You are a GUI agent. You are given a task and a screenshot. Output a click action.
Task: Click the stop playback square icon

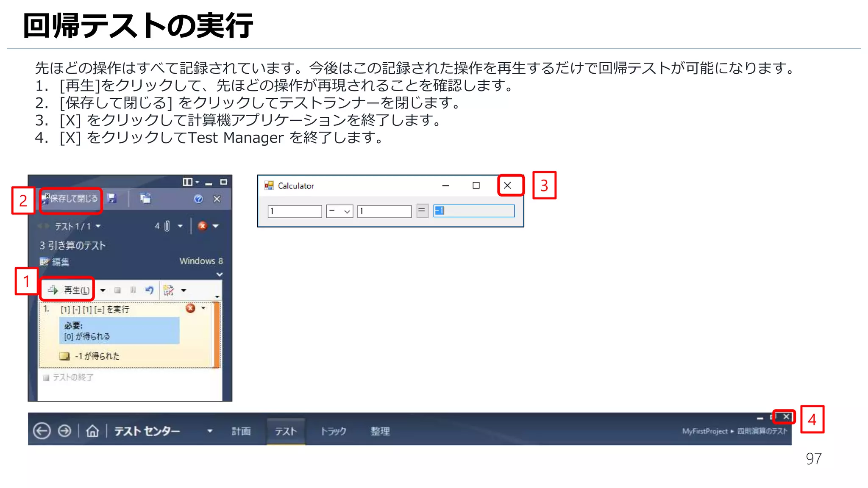(117, 290)
